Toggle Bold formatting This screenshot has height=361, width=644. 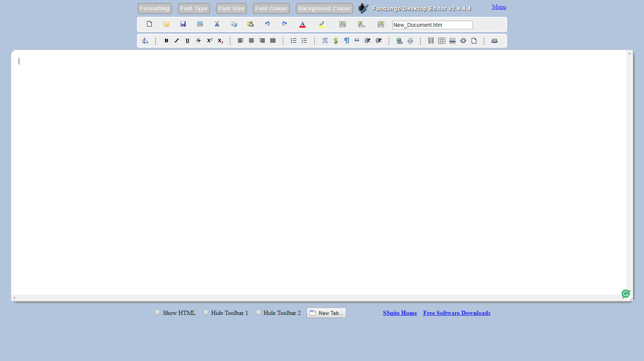click(166, 41)
